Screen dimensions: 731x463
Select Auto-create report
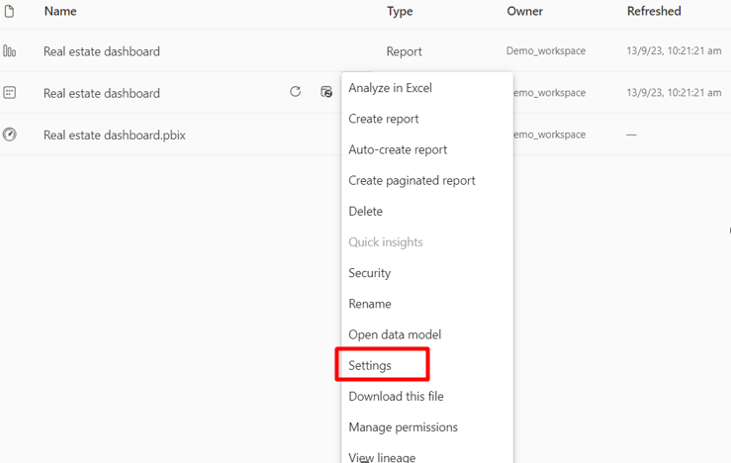(397, 150)
